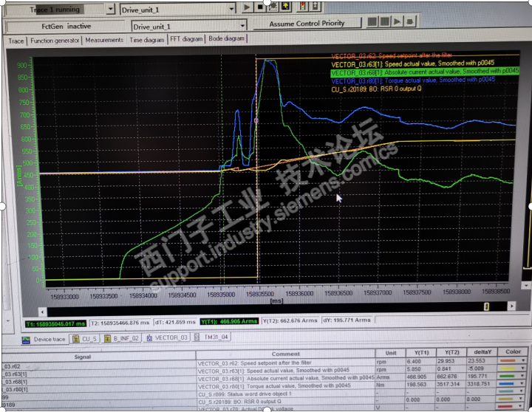
Task: Select the VECTOR_03 device trace tab
Action: click(166, 337)
